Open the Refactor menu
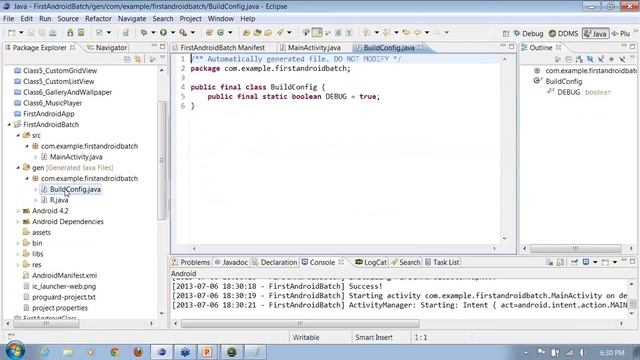 [98, 19]
